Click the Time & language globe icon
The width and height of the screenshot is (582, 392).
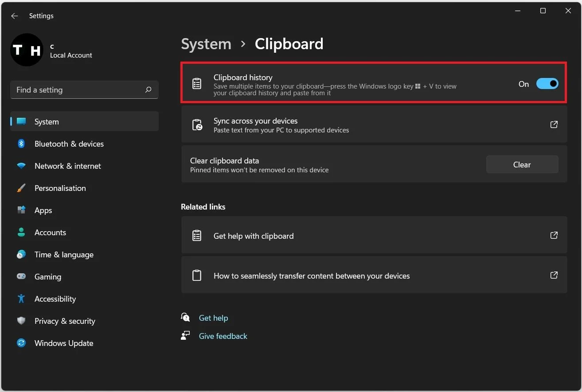click(21, 254)
